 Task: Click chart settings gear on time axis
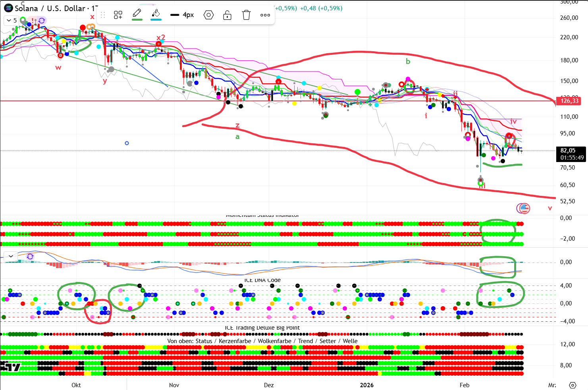coord(572,385)
